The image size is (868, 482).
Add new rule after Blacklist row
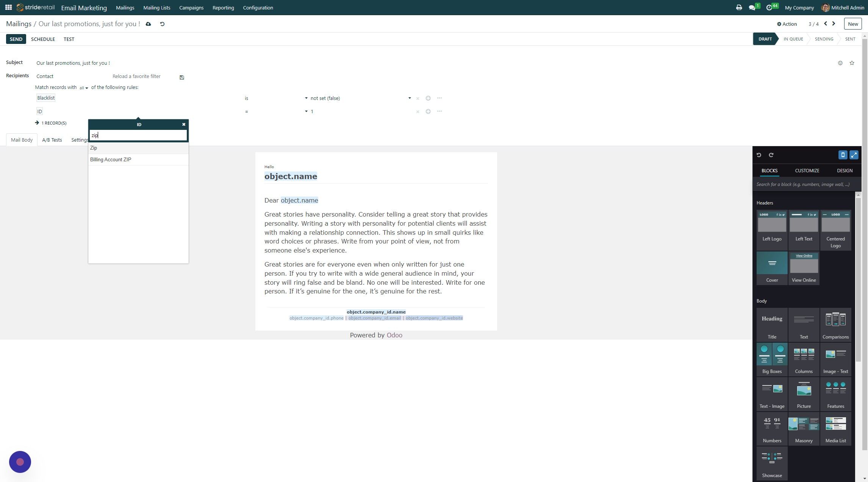(428, 98)
